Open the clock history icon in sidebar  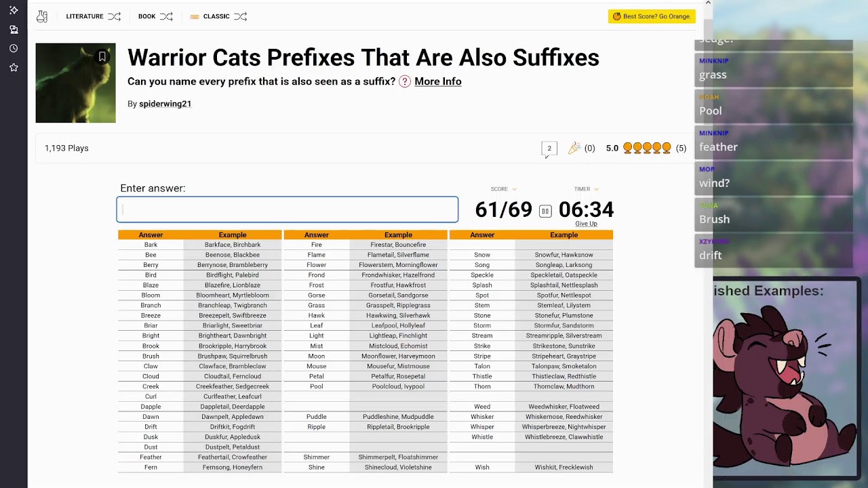tap(14, 49)
